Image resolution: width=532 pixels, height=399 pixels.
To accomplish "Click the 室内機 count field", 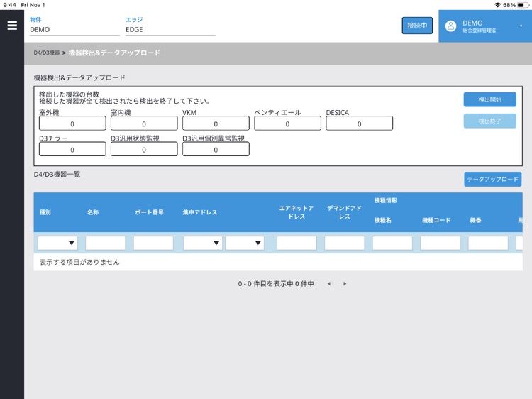I will tap(144, 124).
